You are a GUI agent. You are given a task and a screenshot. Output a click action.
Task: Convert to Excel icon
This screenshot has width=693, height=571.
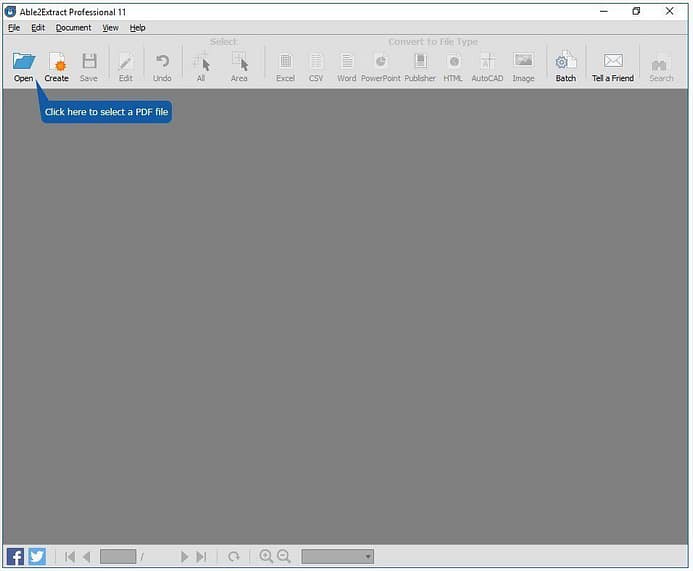coord(286,61)
